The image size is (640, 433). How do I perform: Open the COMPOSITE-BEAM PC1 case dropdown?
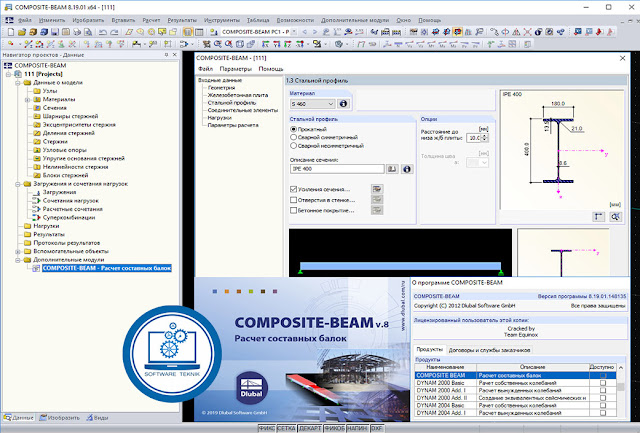click(293, 31)
